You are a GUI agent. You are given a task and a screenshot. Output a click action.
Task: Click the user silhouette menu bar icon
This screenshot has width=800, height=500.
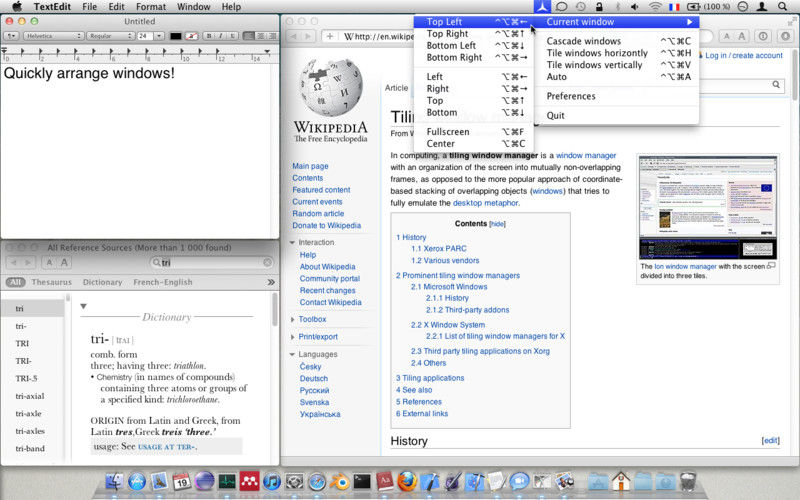(762, 7)
